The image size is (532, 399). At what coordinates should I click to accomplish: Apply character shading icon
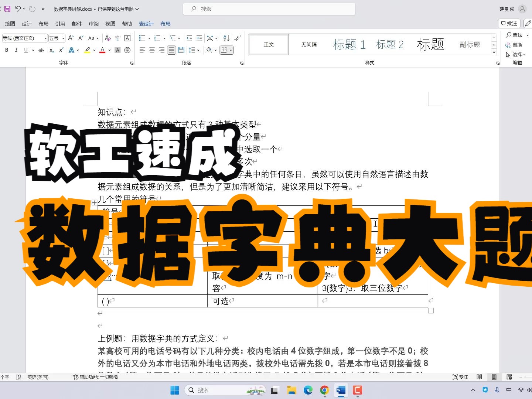click(117, 50)
